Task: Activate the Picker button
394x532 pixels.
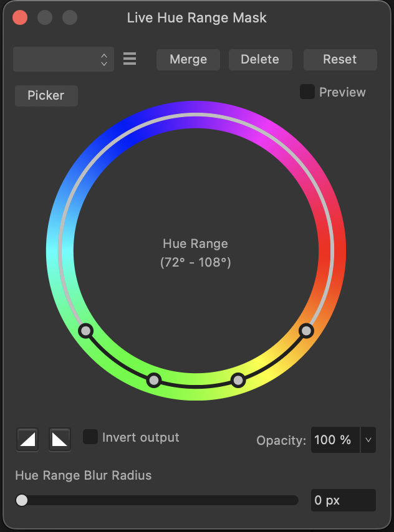Action: point(46,96)
